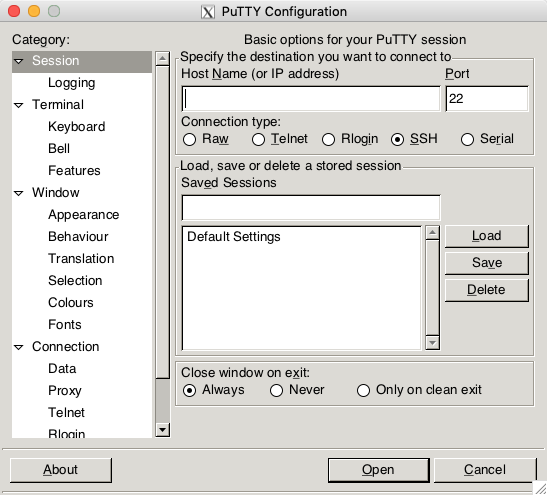
Task: Select Only on clean exit option
Action: coord(363,390)
